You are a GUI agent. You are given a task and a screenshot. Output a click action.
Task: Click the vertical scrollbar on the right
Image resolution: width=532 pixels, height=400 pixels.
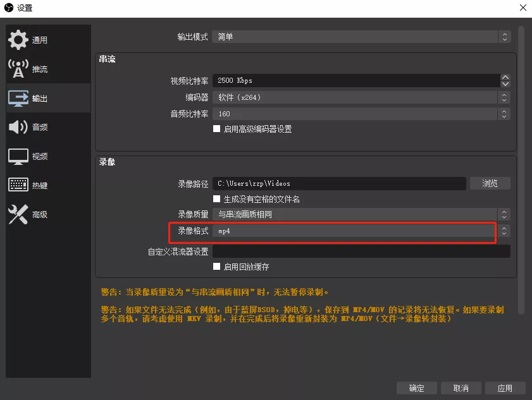point(521,171)
